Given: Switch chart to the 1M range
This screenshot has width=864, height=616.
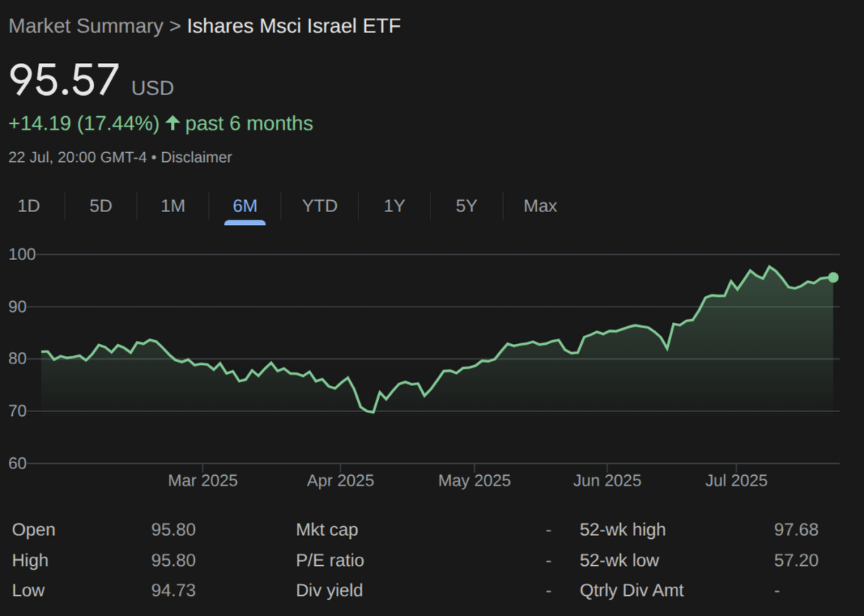Looking at the screenshot, I should point(173,206).
